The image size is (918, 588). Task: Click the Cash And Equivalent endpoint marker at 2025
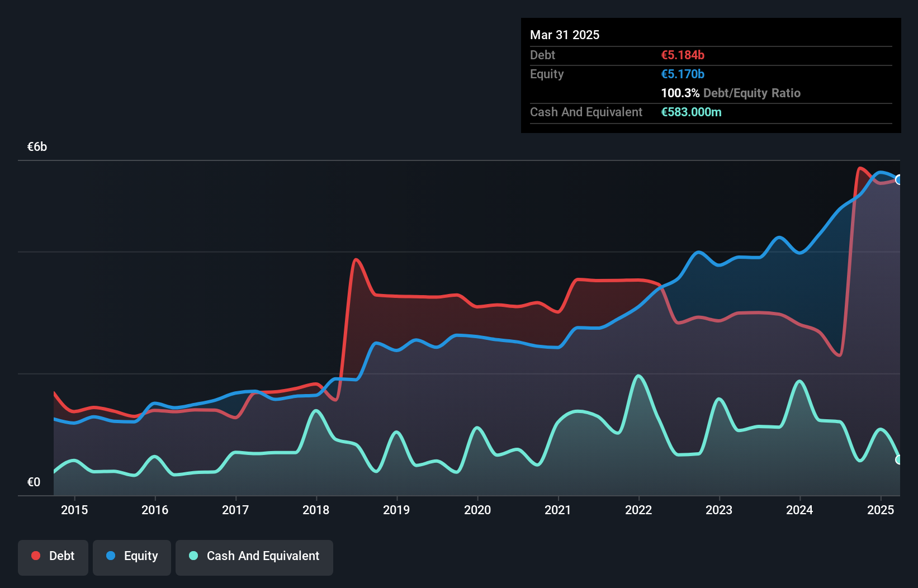[899, 459]
